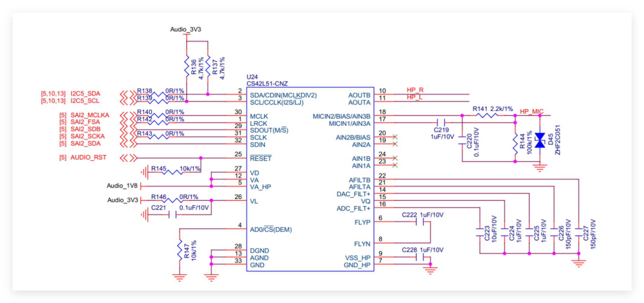This screenshot has height=303, width=644.
Task: Click the R144 resistor zigzag symbol
Action: coord(515,144)
